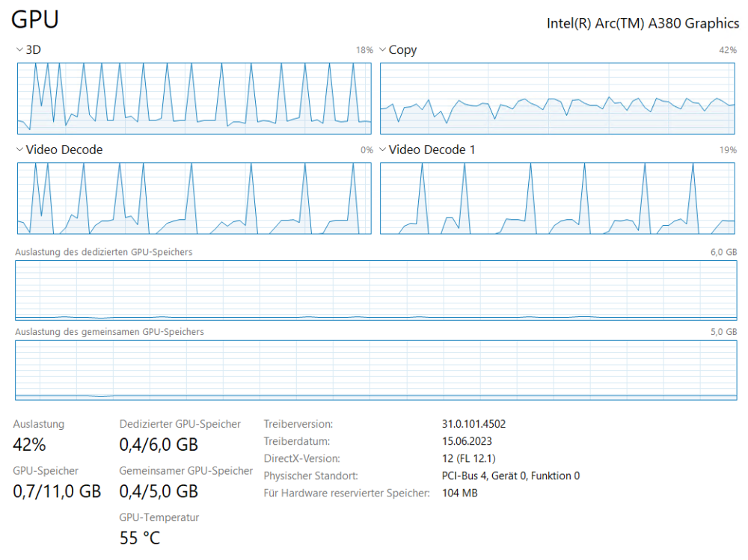Click the Copy engine usage graph

pyautogui.click(x=557, y=98)
